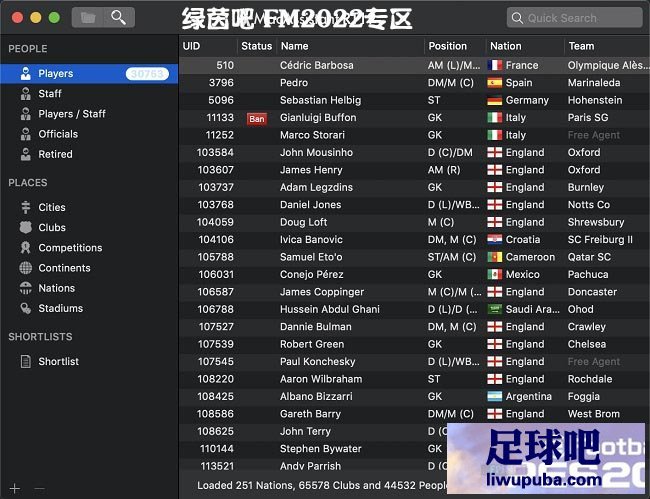Open the Officials list
650x499 pixels.
coord(58,134)
